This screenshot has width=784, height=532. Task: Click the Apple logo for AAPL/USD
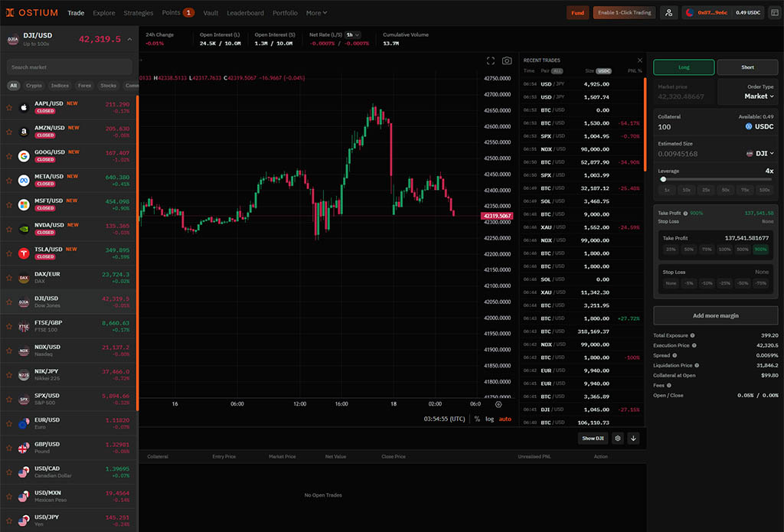pyautogui.click(x=24, y=107)
